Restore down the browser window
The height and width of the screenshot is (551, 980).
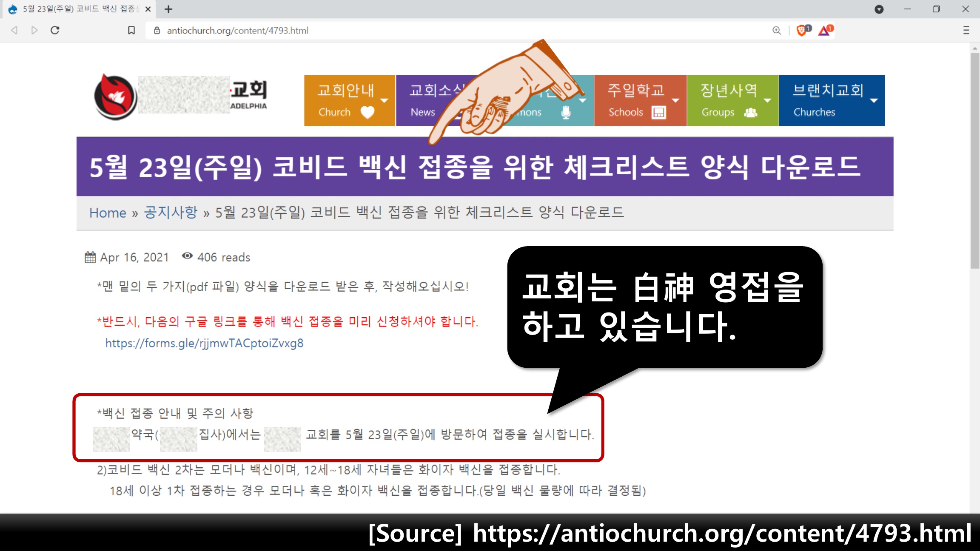(x=936, y=9)
